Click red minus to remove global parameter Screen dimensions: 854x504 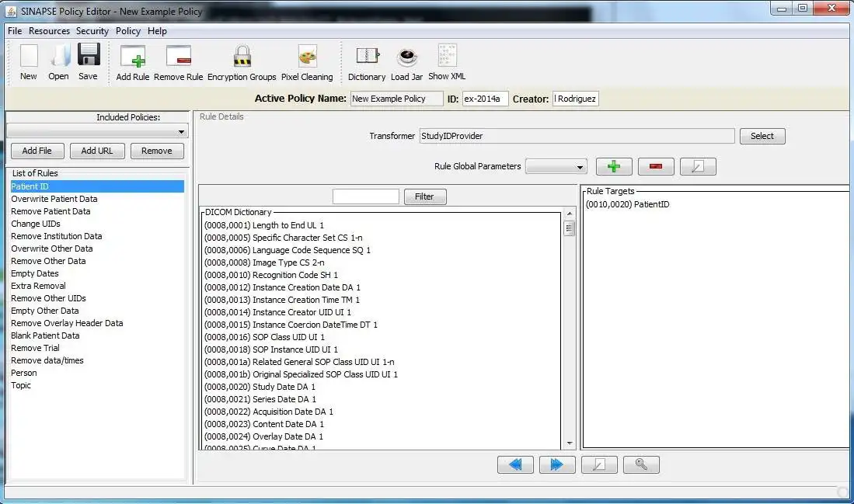pos(656,166)
